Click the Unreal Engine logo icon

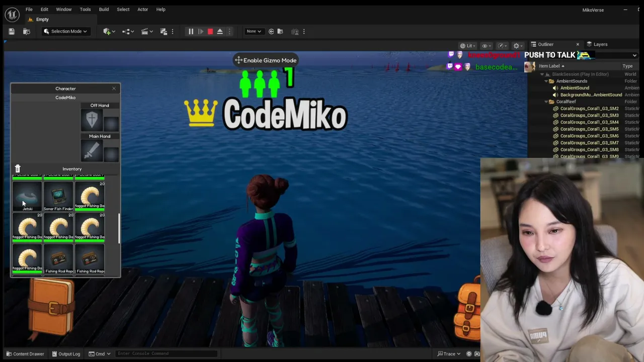coord(12,14)
